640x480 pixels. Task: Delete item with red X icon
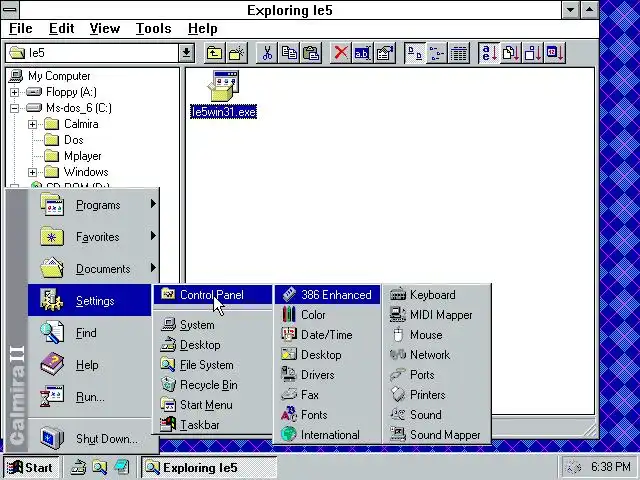point(341,53)
